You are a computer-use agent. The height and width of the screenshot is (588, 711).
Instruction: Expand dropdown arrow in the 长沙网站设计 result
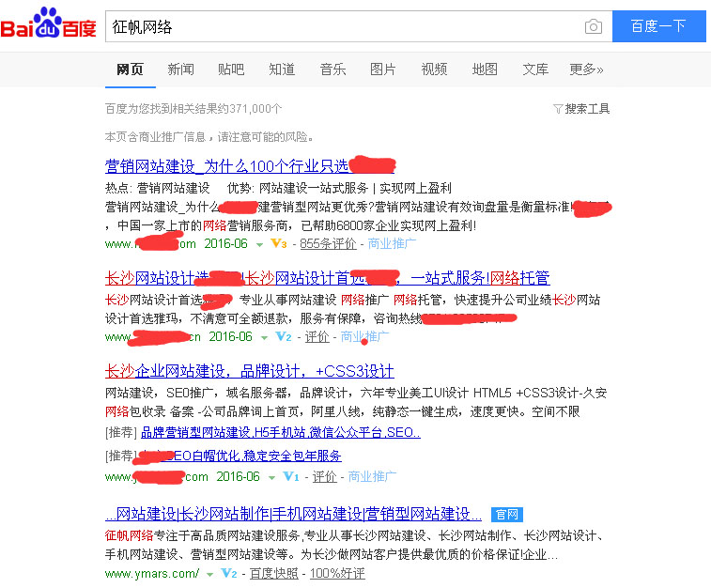point(264,338)
